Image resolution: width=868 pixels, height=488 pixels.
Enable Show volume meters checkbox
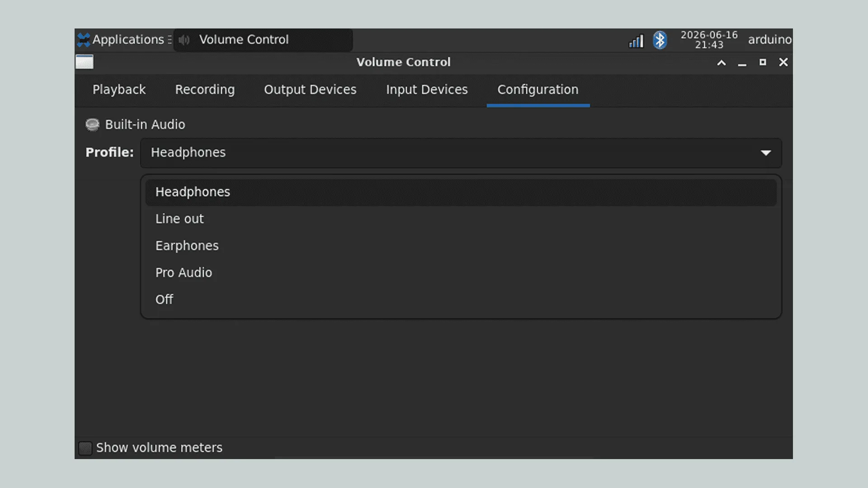click(85, 448)
